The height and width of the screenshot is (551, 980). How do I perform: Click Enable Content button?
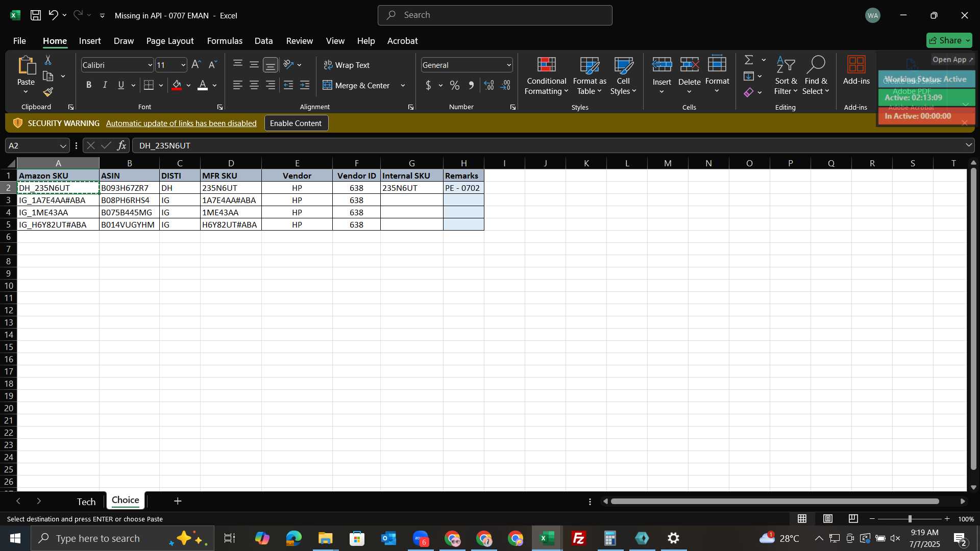[x=296, y=123]
